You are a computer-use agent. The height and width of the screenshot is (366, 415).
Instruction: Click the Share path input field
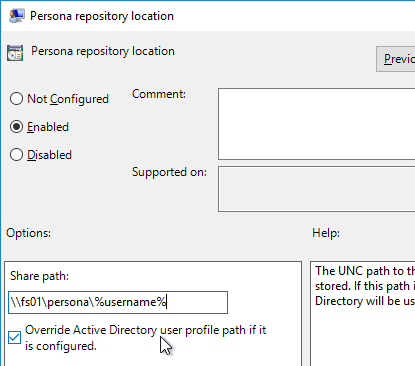pyautogui.click(x=118, y=302)
